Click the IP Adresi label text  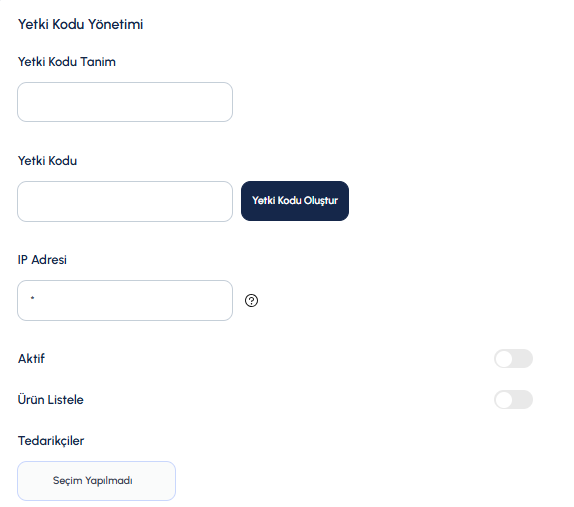click(x=42, y=260)
